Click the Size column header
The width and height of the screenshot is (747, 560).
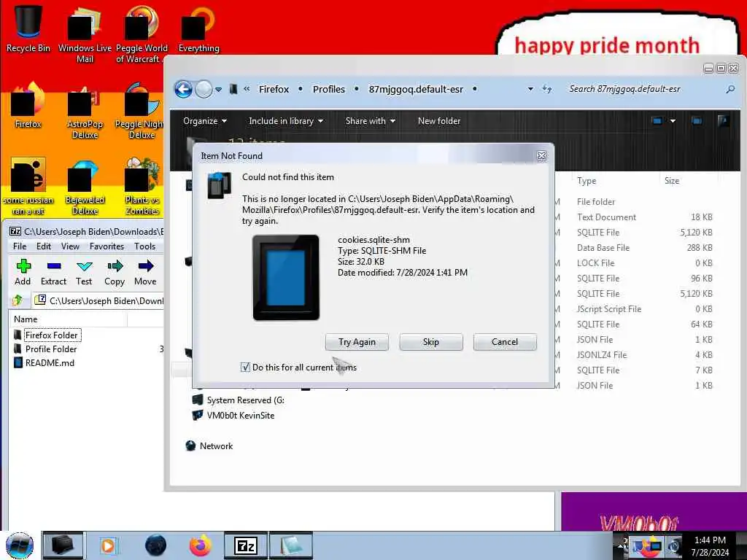point(672,181)
